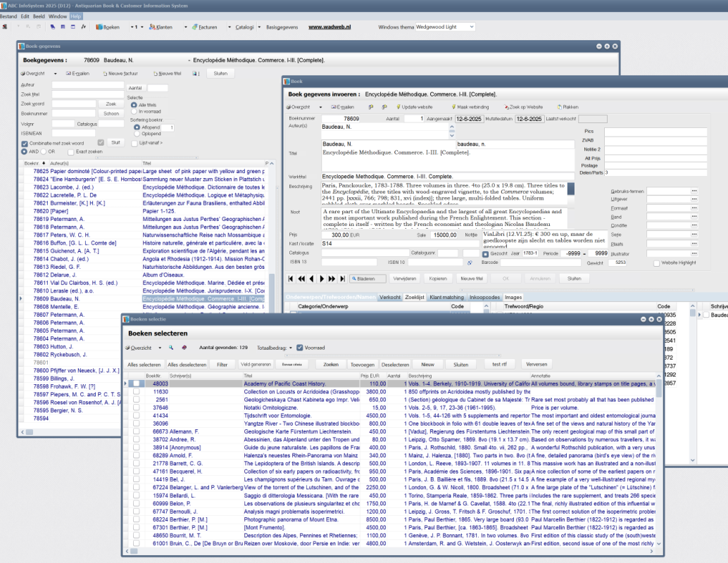Image resolution: width=728 pixels, height=563 pixels.
Task: Select the In voorraad radio button
Action: pyautogui.click(x=134, y=111)
